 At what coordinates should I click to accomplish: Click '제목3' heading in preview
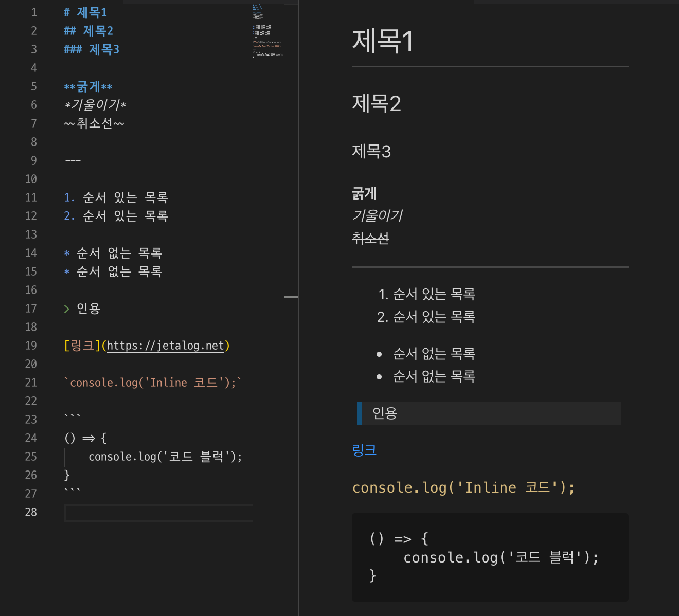pyautogui.click(x=371, y=151)
